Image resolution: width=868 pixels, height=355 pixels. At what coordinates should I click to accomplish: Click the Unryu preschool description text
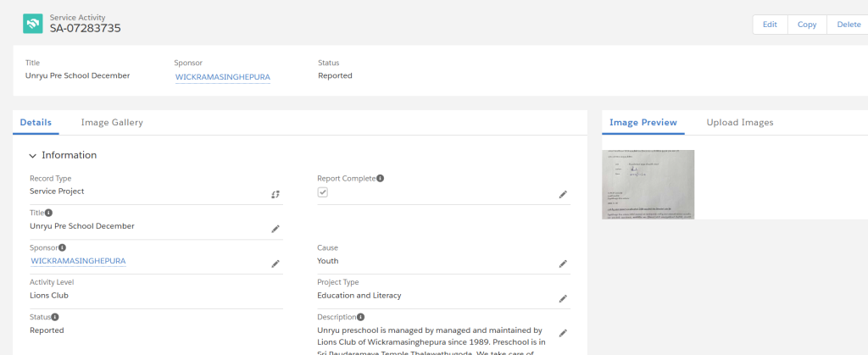430,341
